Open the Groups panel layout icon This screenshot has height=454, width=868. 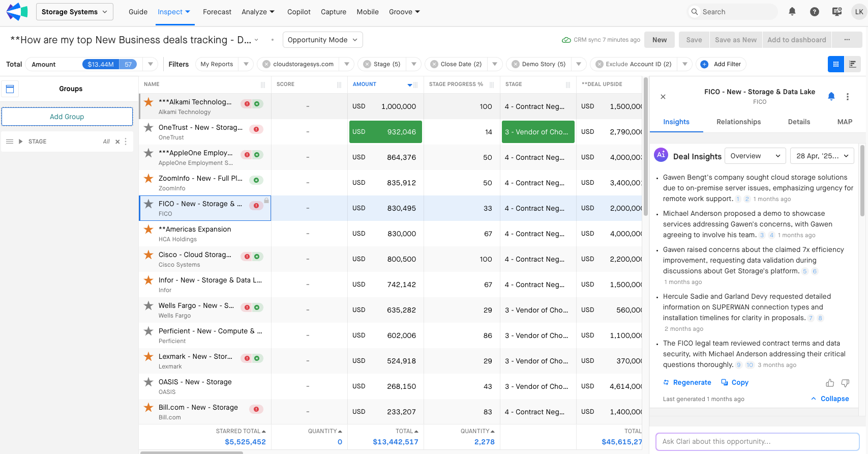coord(10,89)
